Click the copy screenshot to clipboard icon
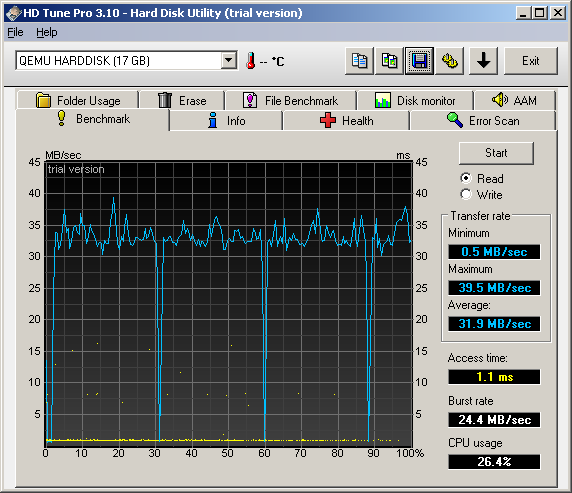The height and width of the screenshot is (493, 572). tap(389, 61)
